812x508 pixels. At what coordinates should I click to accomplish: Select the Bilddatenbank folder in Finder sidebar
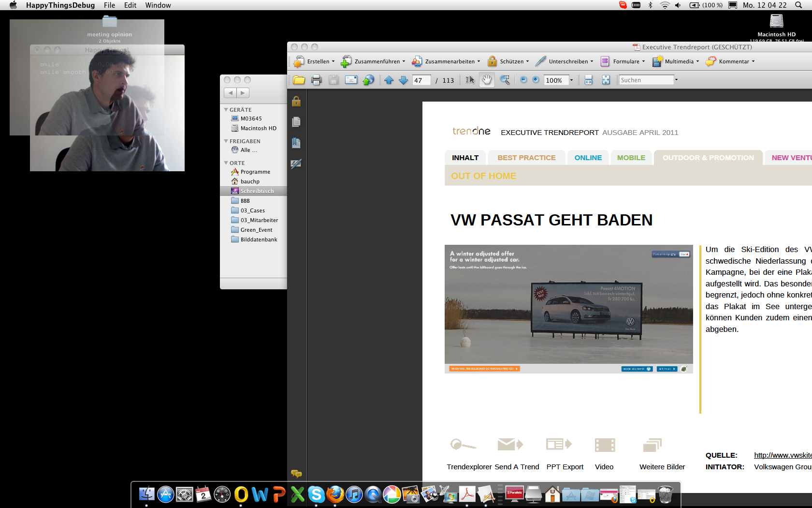click(x=253, y=239)
